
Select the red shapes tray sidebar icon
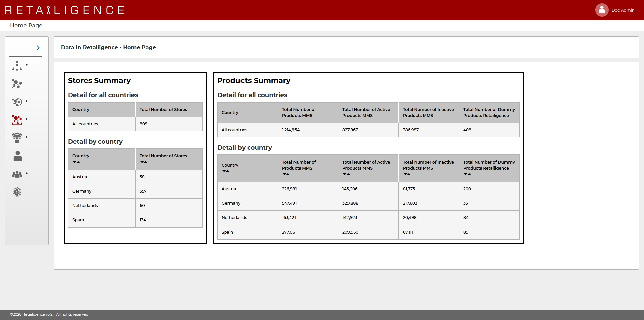coord(17,120)
